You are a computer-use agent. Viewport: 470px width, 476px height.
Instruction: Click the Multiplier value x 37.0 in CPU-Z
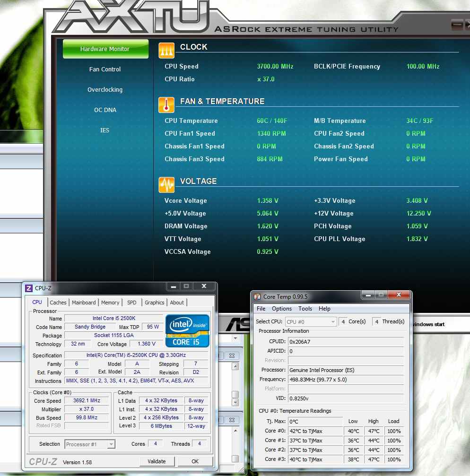click(87, 409)
